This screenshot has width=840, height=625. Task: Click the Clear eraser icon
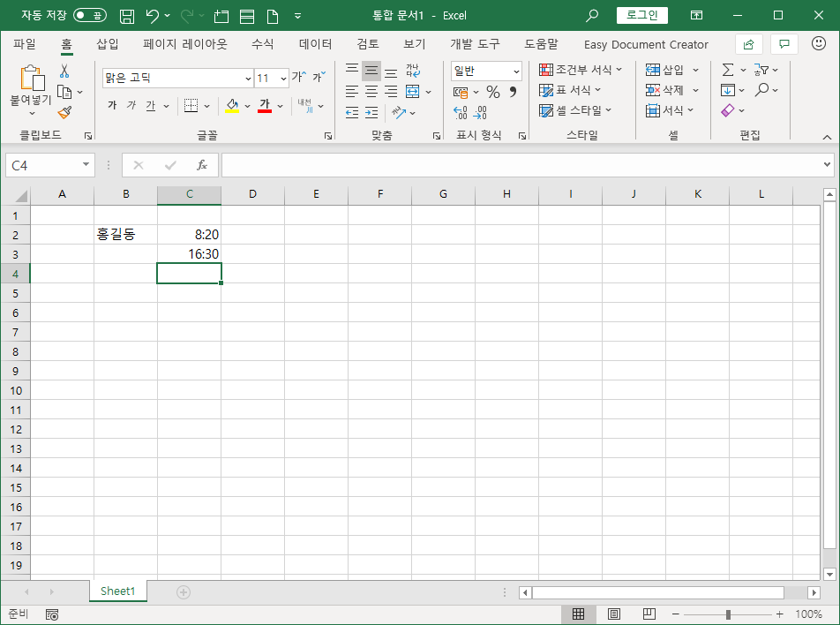727,110
